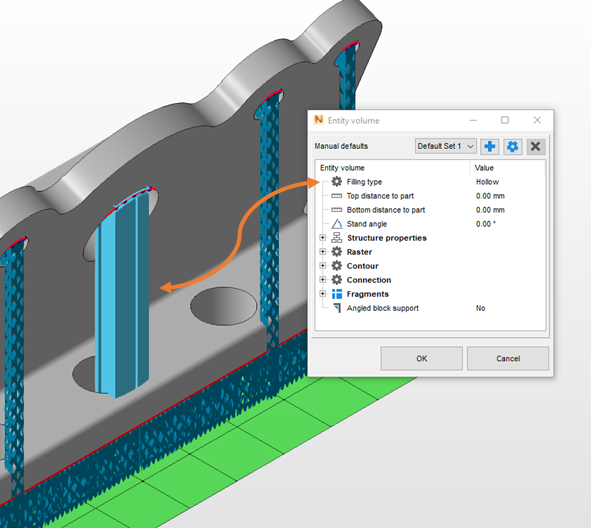
Task: Click the blue plus add-set icon
Action: (490, 146)
